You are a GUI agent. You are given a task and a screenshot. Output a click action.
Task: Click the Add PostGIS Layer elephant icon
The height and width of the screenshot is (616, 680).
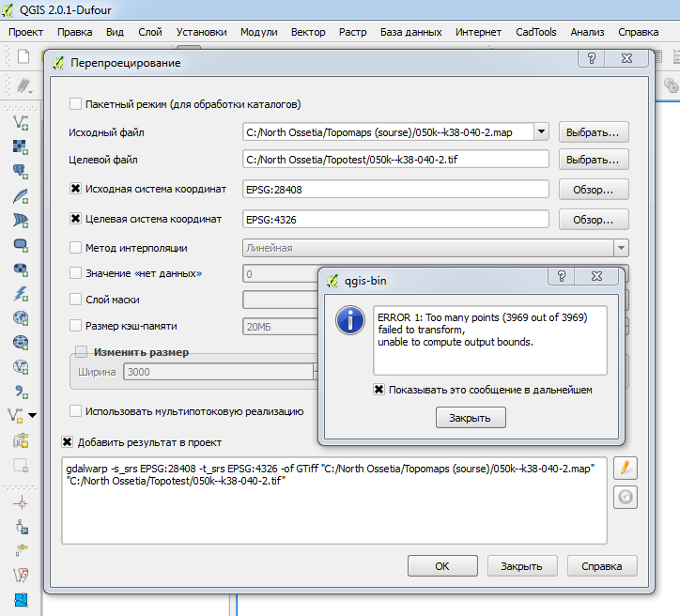click(x=21, y=171)
